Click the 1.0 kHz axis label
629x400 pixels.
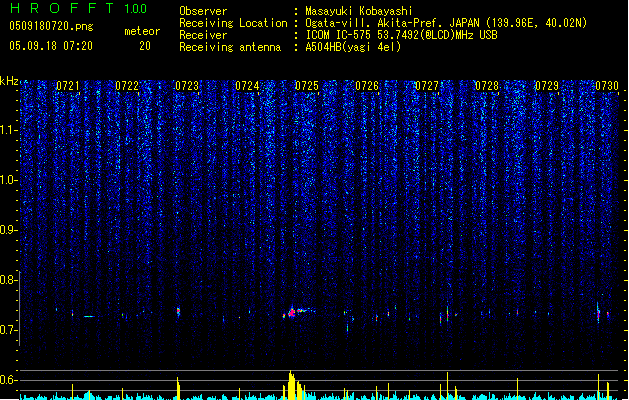point(8,180)
